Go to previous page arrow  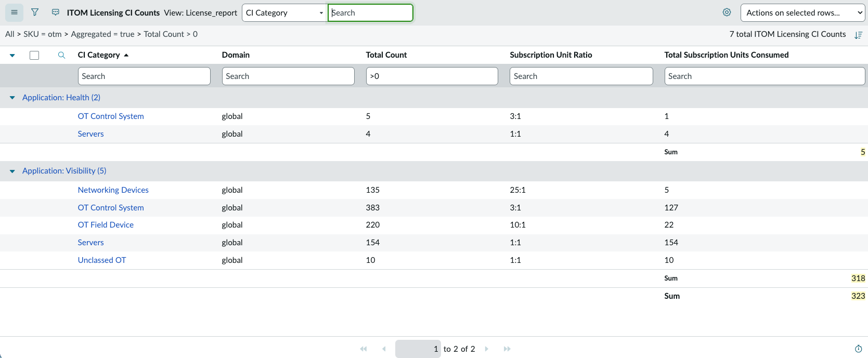click(384, 349)
